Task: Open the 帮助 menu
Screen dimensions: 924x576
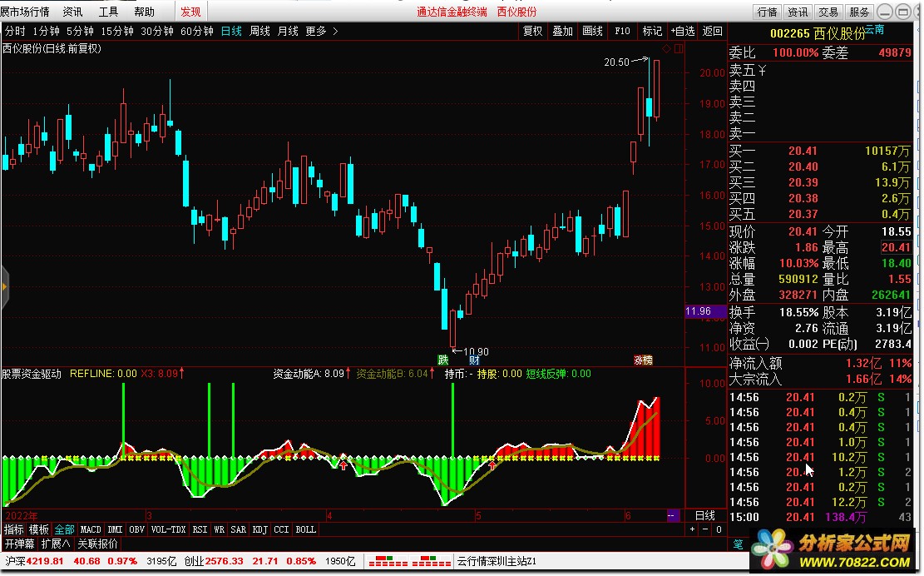Action: coord(144,11)
